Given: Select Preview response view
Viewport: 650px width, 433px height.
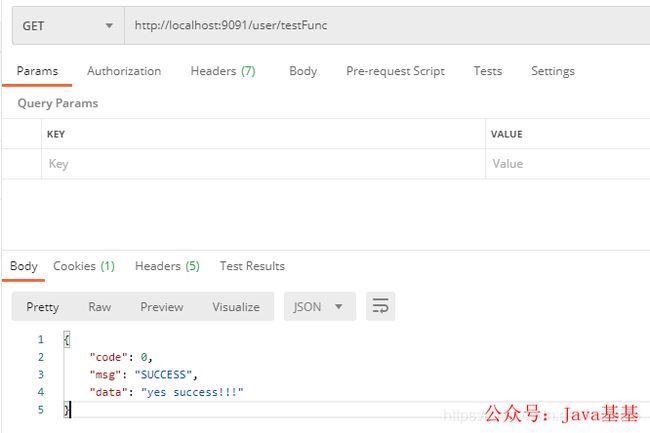Looking at the screenshot, I should point(162,307).
